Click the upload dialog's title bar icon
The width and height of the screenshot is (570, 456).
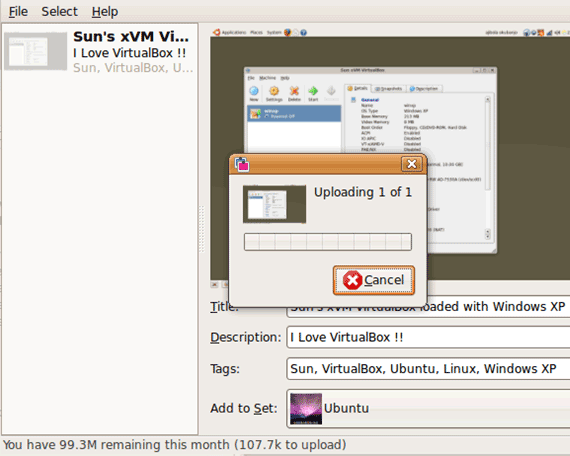coord(242,164)
